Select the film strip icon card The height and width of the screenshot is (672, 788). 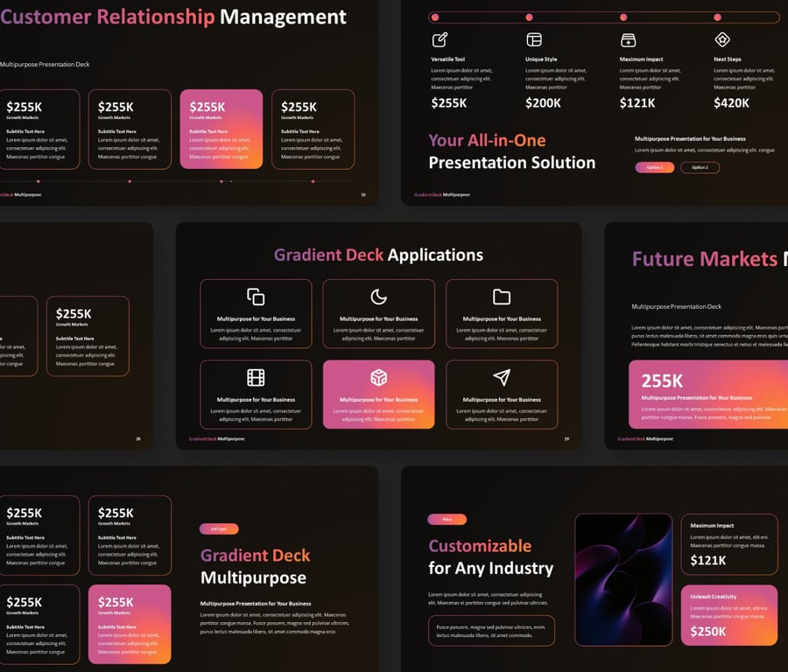click(x=256, y=377)
